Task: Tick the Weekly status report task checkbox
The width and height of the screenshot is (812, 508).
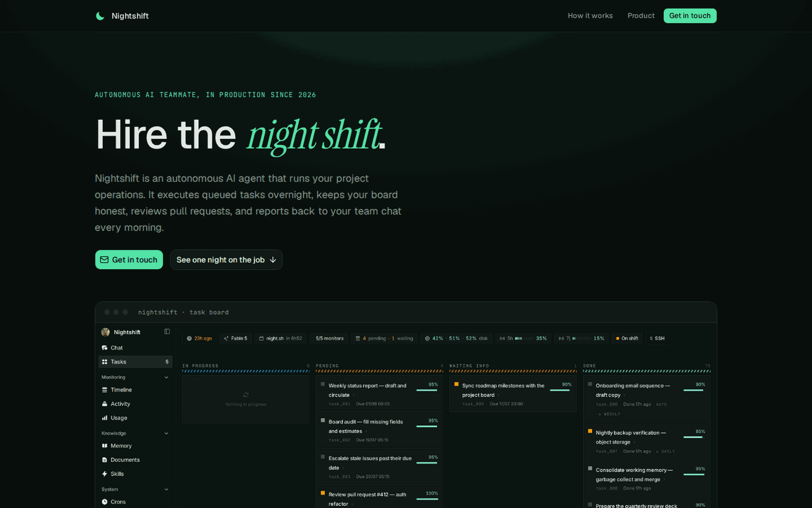Action: 323,384
